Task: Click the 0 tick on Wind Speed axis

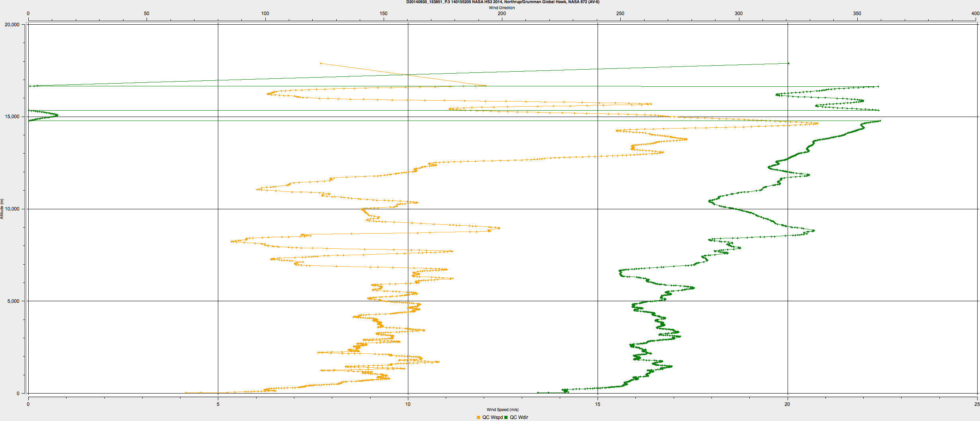Action: tap(28, 404)
